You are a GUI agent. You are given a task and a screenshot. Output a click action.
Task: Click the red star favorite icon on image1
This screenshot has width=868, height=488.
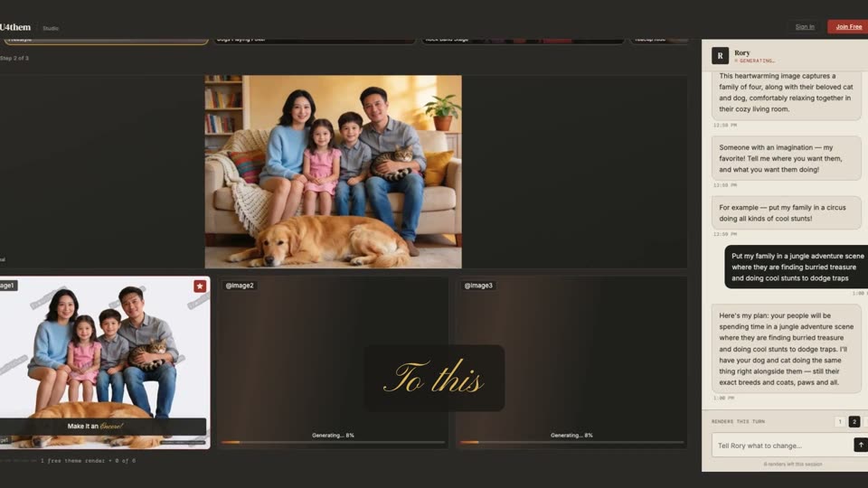click(200, 286)
